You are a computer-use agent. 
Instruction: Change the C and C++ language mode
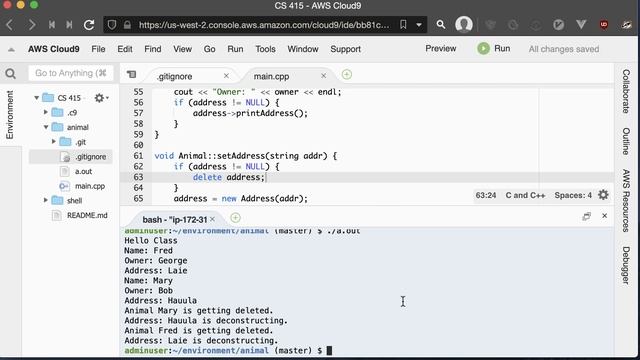coord(525,195)
